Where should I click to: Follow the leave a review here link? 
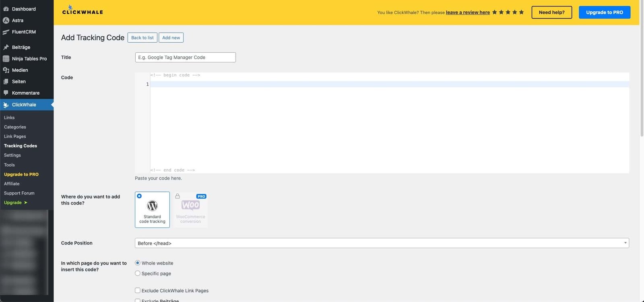click(x=468, y=12)
